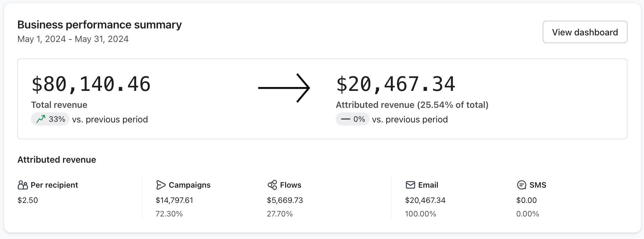The width and height of the screenshot is (644, 239).
Task: Select the $80,140.46 total revenue figure
Action: coord(91,84)
